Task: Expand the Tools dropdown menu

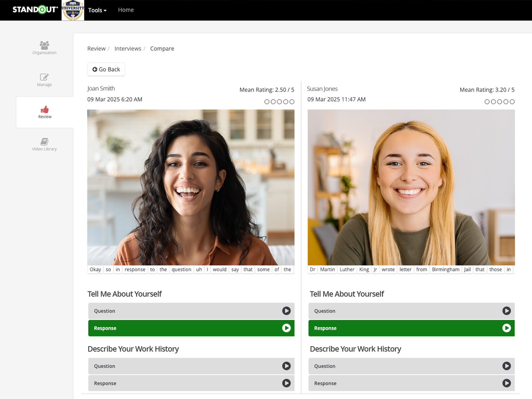Action: [97, 10]
